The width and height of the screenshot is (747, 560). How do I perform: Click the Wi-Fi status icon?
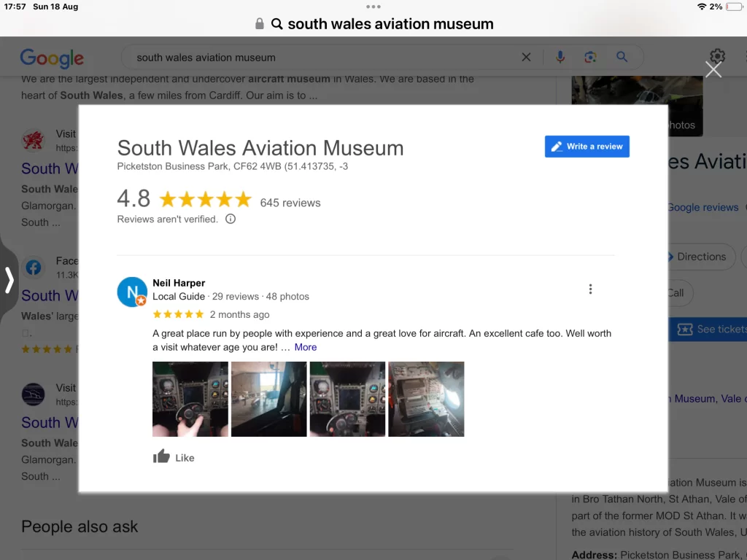tap(701, 7)
